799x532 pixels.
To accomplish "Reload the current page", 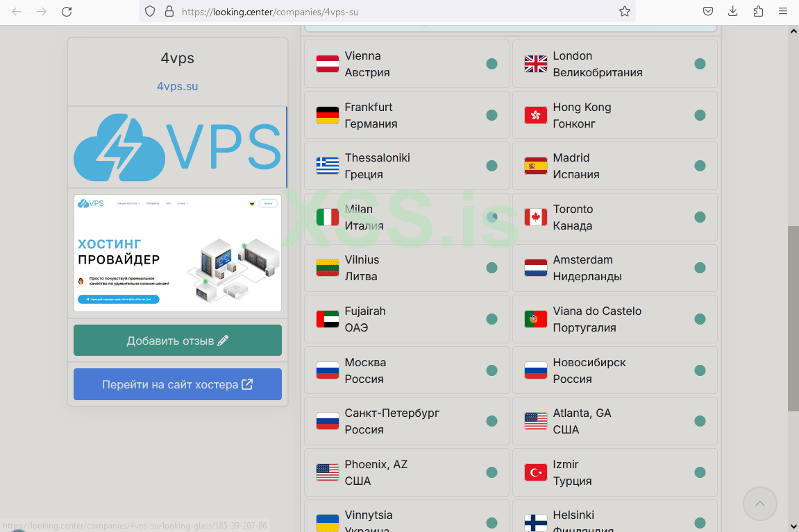I will coord(67,12).
